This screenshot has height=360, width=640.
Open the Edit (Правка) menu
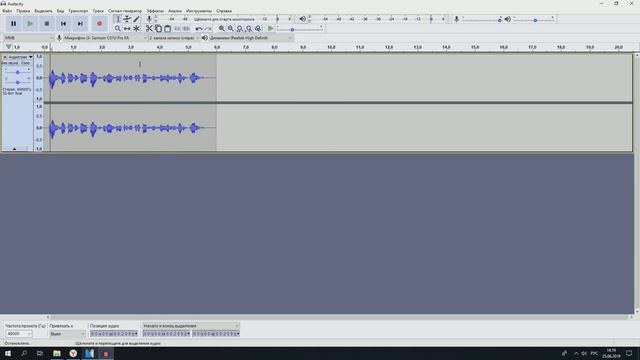pos(23,11)
